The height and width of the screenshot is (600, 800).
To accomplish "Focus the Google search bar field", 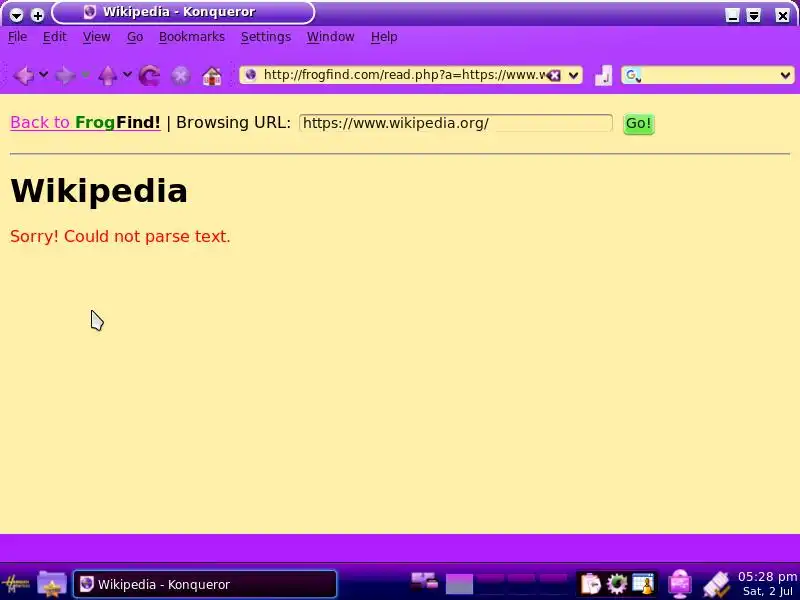I will [709, 76].
